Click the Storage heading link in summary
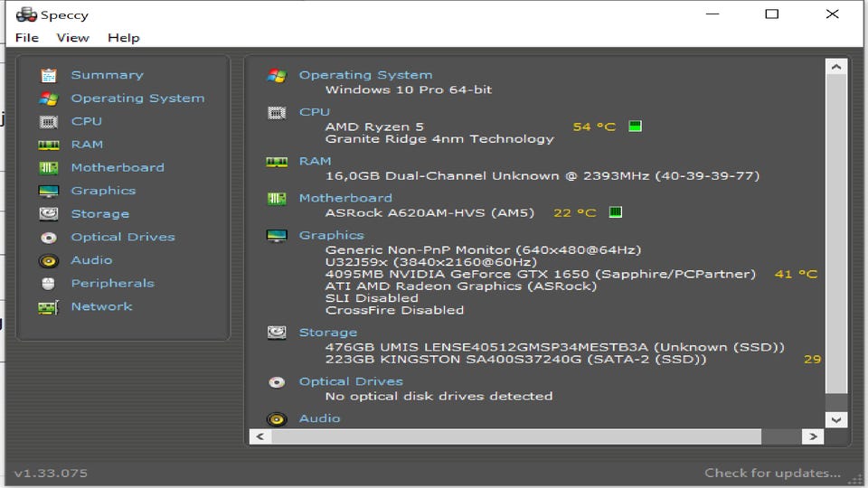This screenshot has height=488, width=868. click(x=328, y=333)
